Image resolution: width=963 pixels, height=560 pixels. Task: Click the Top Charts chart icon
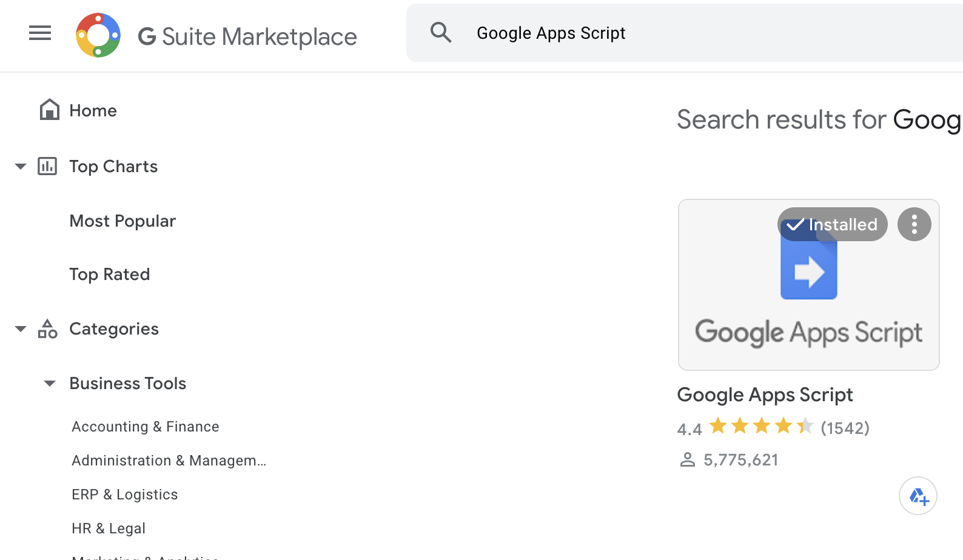click(47, 166)
